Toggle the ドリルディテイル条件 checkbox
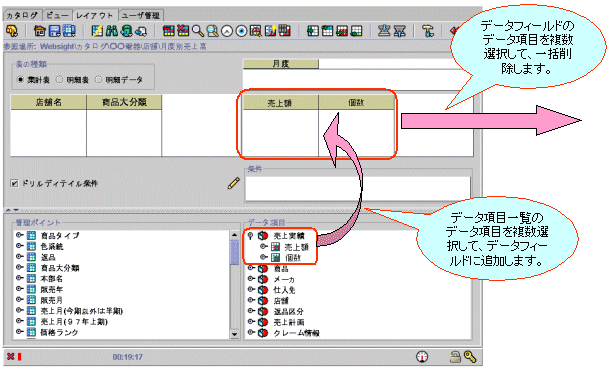This screenshot has height=368, width=609. 14,183
